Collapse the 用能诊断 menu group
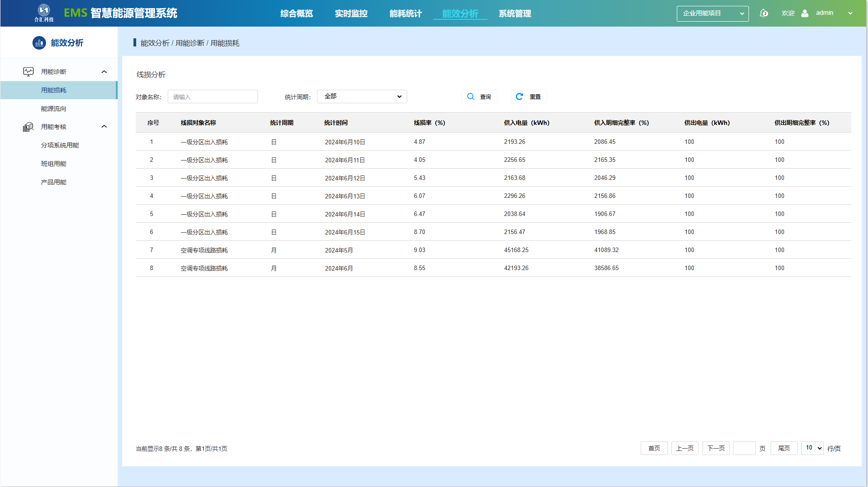The height and width of the screenshot is (487, 868). pos(104,72)
